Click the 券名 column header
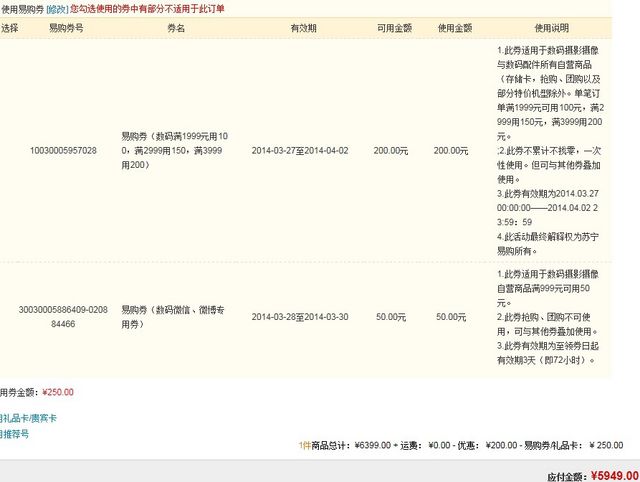Image resolution: width=640 pixels, height=482 pixels. click(175, 29)
